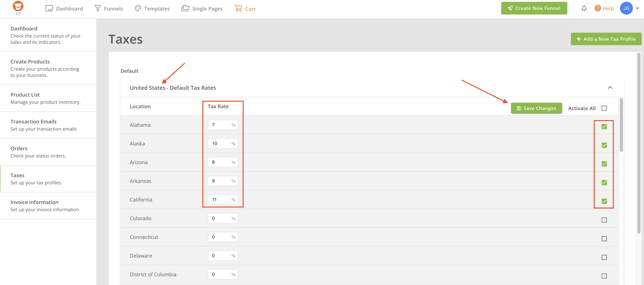Click the orange Help question mark icon

597,9
